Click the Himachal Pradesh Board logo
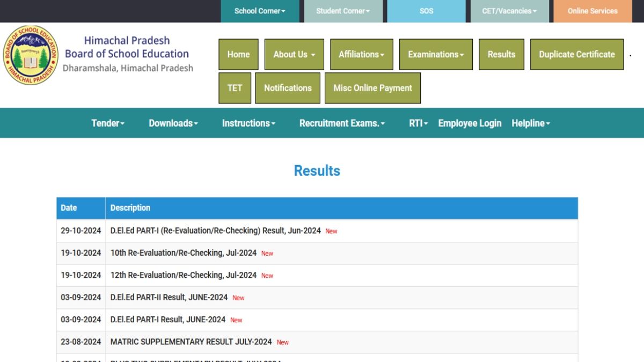Image resolution: width=644 pixels, height=362 pixels. tap(31, 55)
